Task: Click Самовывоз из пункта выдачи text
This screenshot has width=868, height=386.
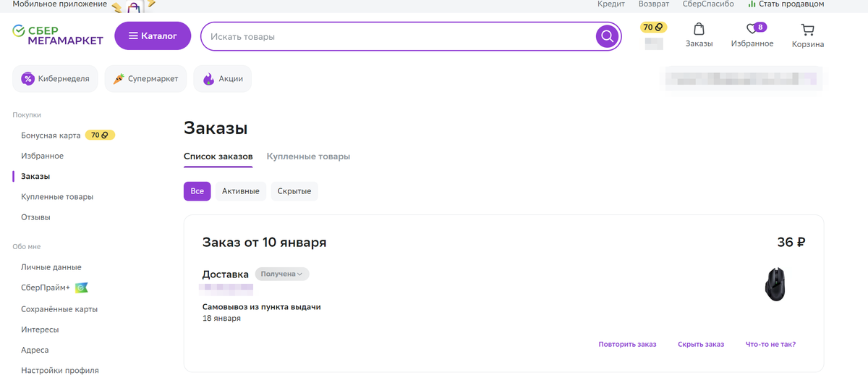Action: [x=262, y=307]
